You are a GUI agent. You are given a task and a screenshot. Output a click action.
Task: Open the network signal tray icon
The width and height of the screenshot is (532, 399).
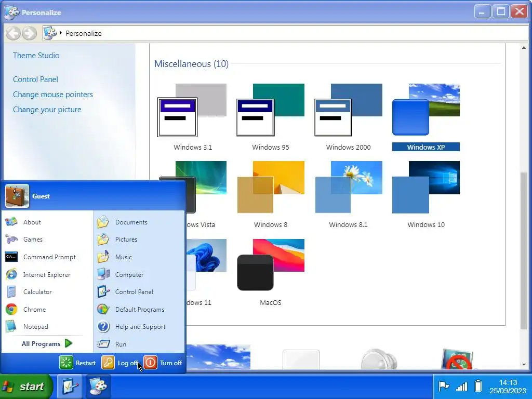[x=461, y=387]
